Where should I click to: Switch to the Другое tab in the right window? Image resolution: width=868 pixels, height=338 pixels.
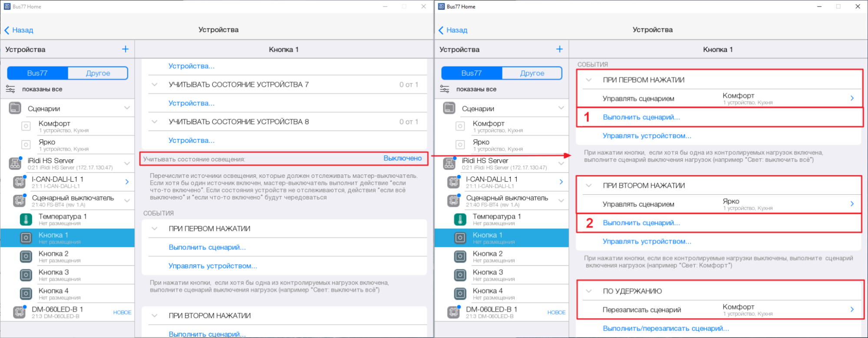pos(532,73)
